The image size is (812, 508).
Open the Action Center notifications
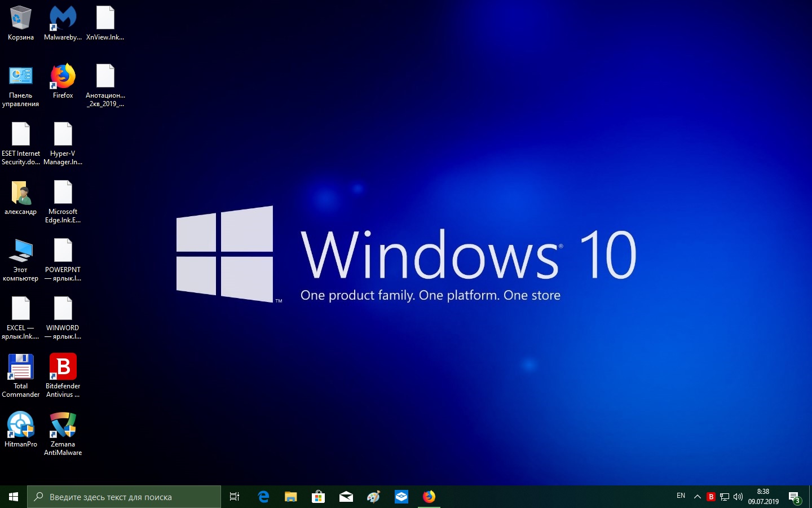point(795,497)
